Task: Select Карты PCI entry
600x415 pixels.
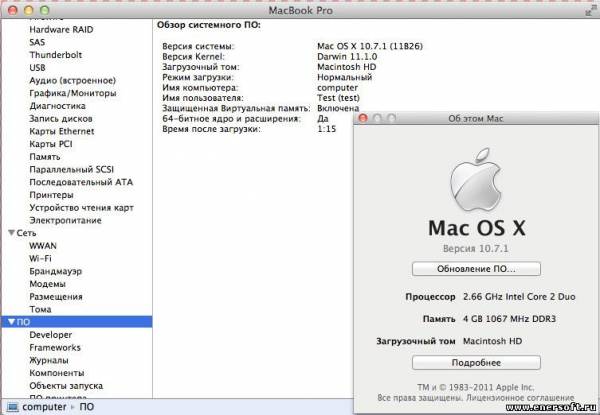Action: click(51, 144)
